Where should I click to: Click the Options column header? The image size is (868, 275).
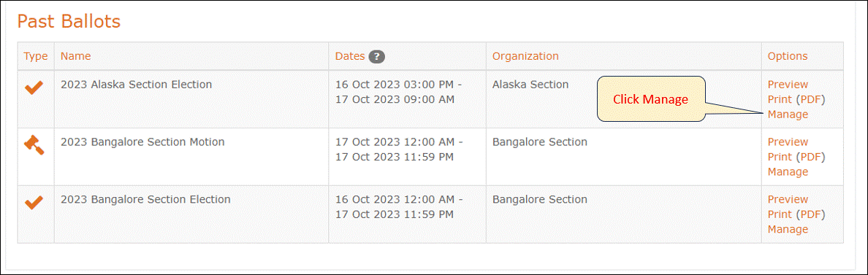tap(788, 56)
